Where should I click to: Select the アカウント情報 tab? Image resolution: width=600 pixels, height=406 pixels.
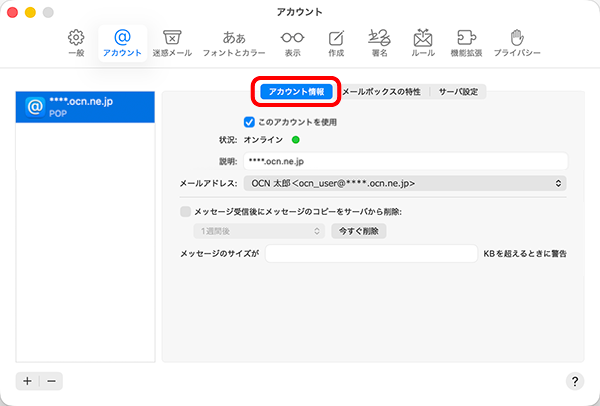click(296, 91)
